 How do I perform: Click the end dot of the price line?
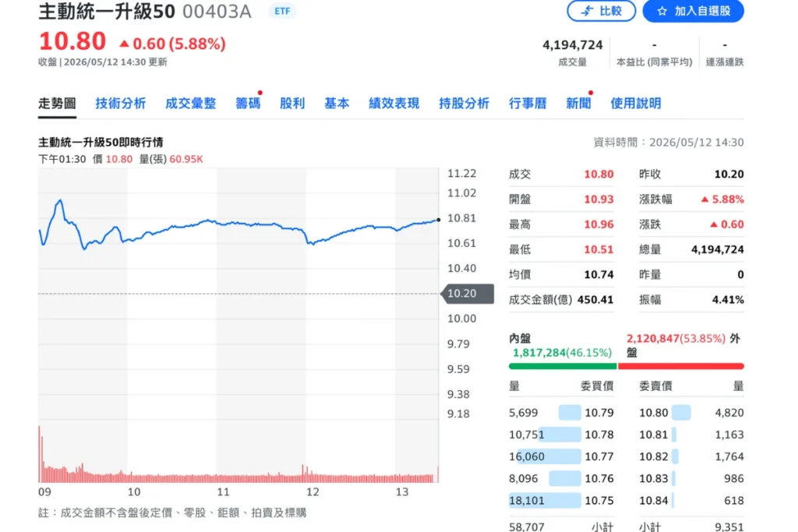pyautogui.click(x=439, y=220)
